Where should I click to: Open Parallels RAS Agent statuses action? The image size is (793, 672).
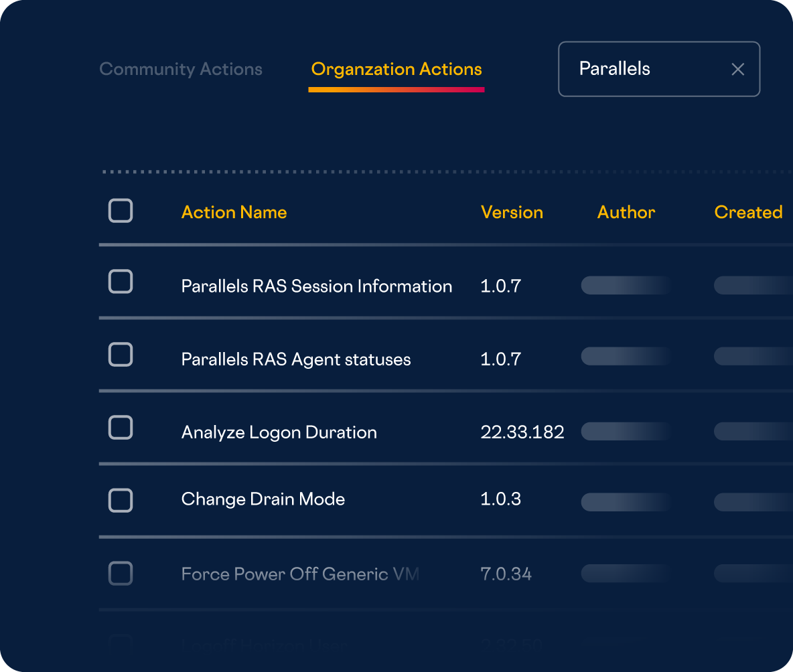[x=295, y=359]
